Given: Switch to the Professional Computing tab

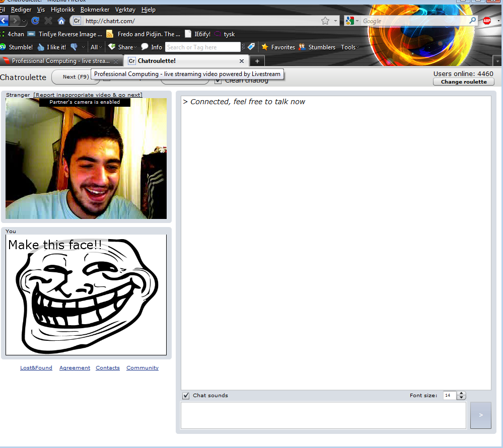Looking at the screenshot, I should pyautogui.click(x=61, y=61).
